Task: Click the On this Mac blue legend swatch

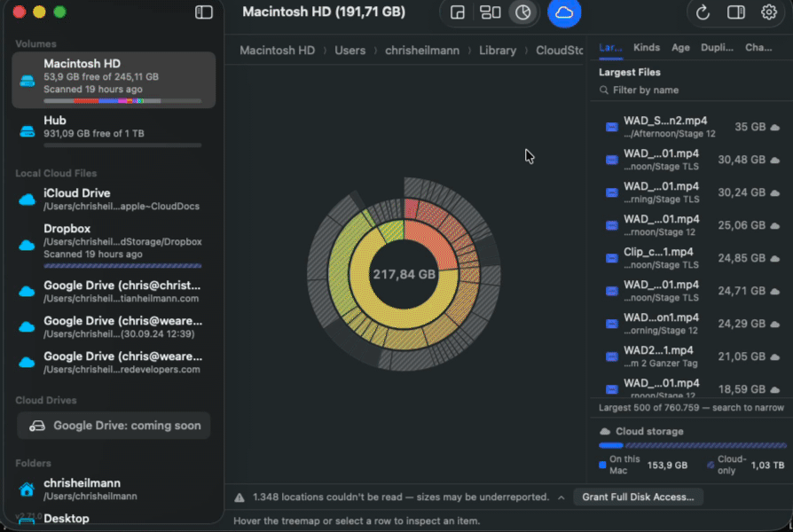Action: point(602,465)
